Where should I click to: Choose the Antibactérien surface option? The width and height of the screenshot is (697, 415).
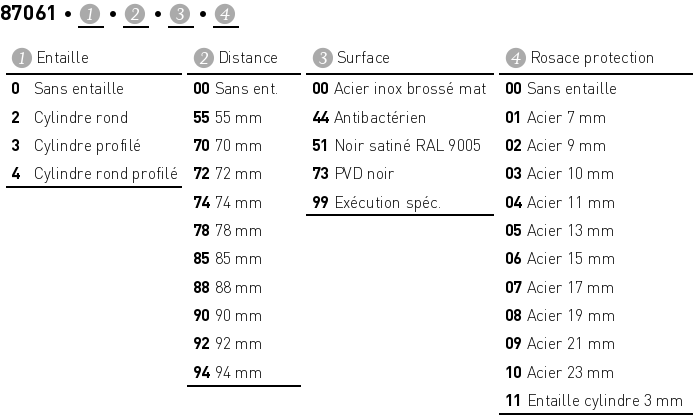379,117
